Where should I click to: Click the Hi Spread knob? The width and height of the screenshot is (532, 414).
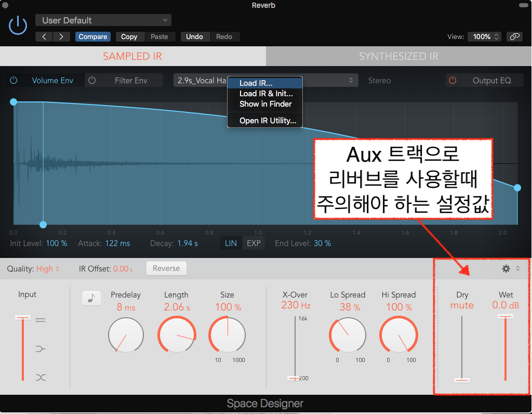click(398, 335)
